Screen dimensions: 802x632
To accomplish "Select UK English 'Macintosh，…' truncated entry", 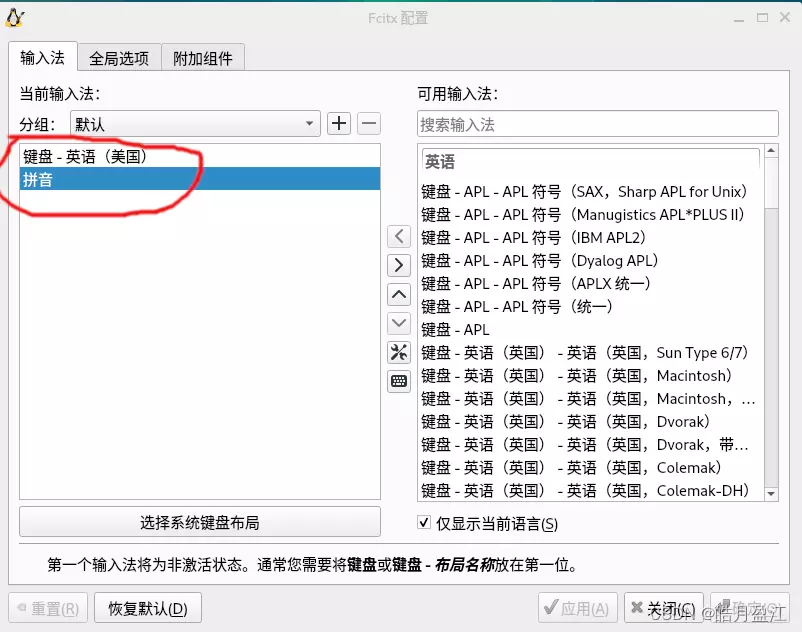I will (591, 399).
